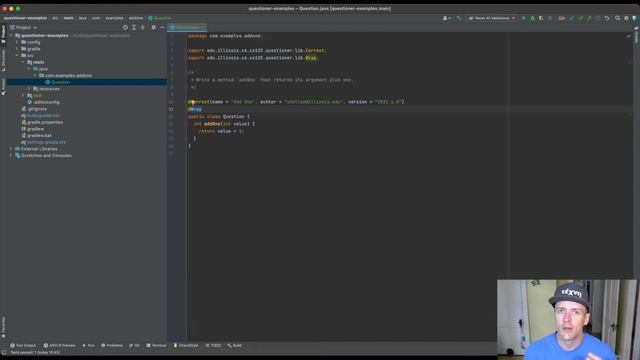Click tool window toggle in status bar corner
Image resolution: width=640 pixels, height=360 pixels.
(4, 353)
